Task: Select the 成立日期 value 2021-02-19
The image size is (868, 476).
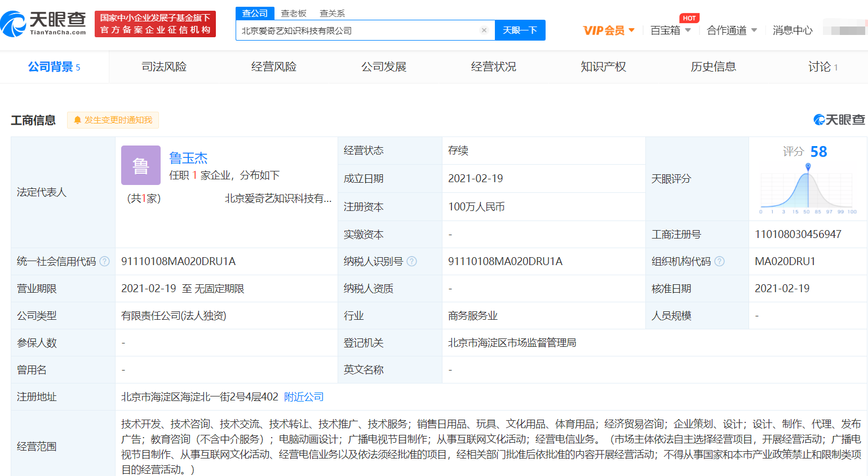Action: [476, 179]
